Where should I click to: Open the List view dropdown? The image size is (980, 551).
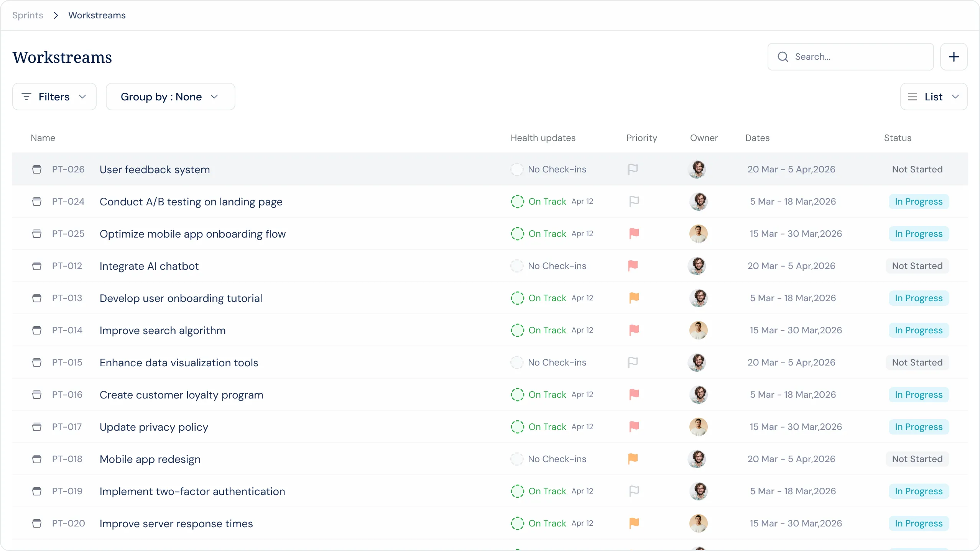pyautogui.click(x=934, y=97)
